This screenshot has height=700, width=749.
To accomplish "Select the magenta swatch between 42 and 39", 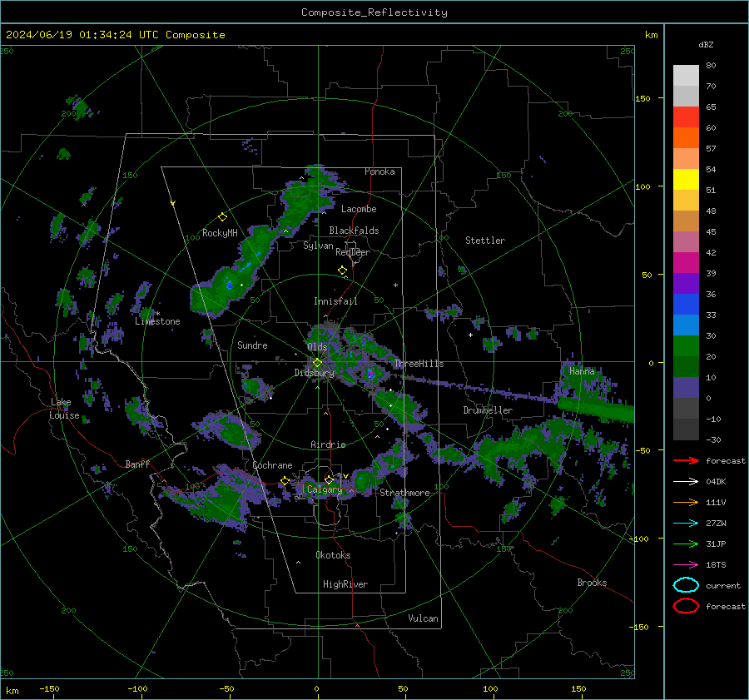I will (x=686, y=262).
